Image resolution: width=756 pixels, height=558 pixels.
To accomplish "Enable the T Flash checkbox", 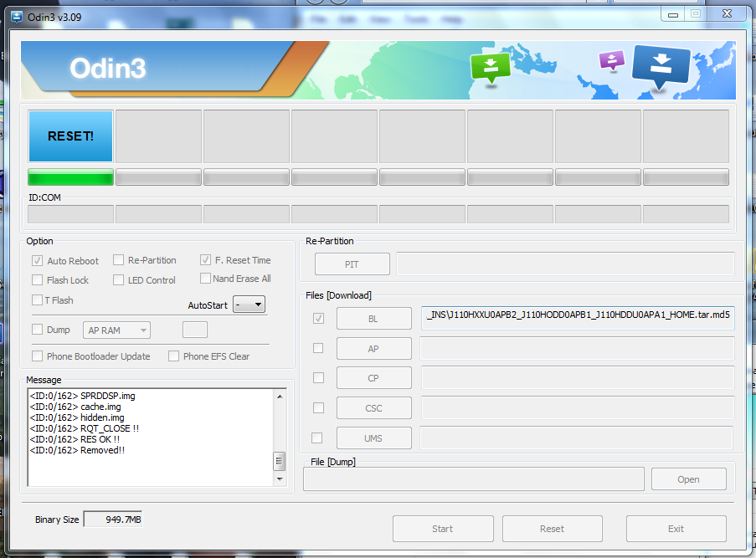I will click(x=37, y=300).
